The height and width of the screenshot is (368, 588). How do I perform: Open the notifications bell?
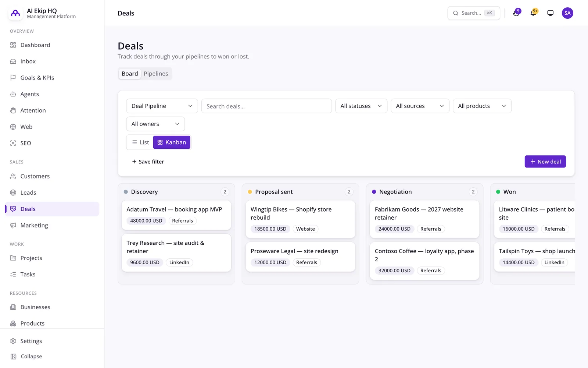click(x=533, y=13)
